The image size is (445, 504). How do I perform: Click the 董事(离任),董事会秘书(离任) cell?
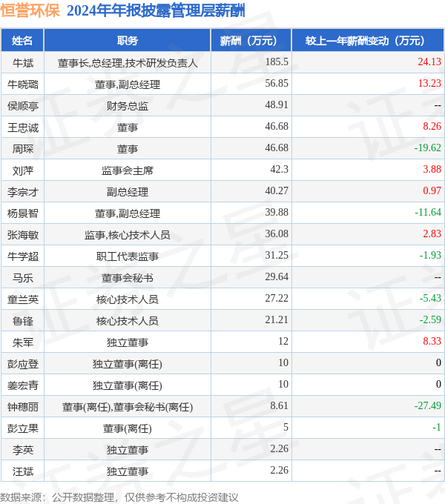(x=128, y=407)
